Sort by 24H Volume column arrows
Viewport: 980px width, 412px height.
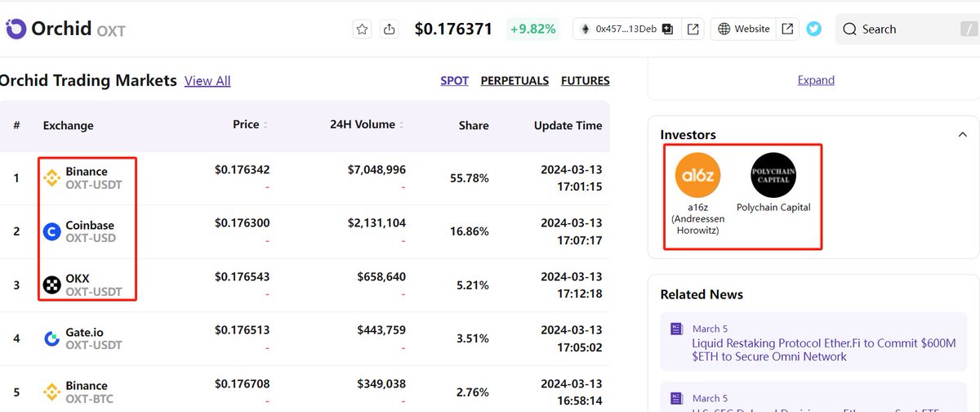tap(402, 125)
